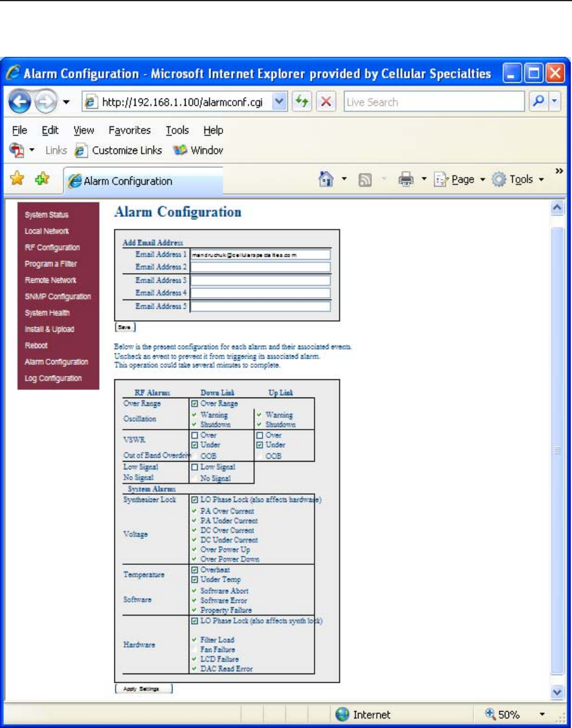This screenshot has height=728, width=572.
Task: Open Remote Network in sidebar
Action: [x=51, y=280]
